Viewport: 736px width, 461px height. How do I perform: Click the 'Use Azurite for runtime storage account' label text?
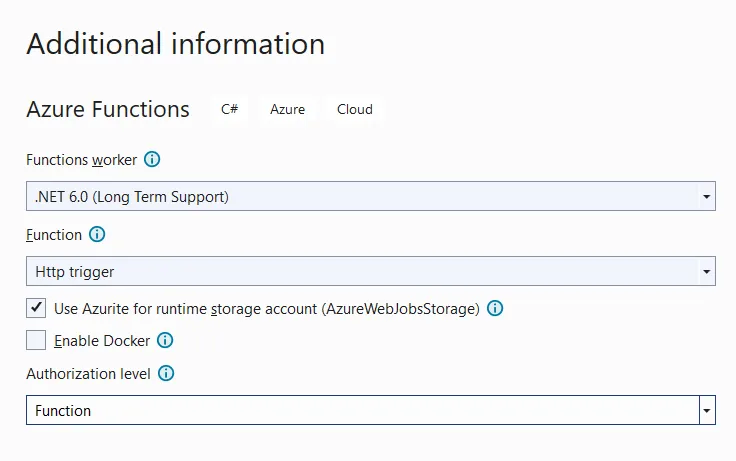point(267,308)
